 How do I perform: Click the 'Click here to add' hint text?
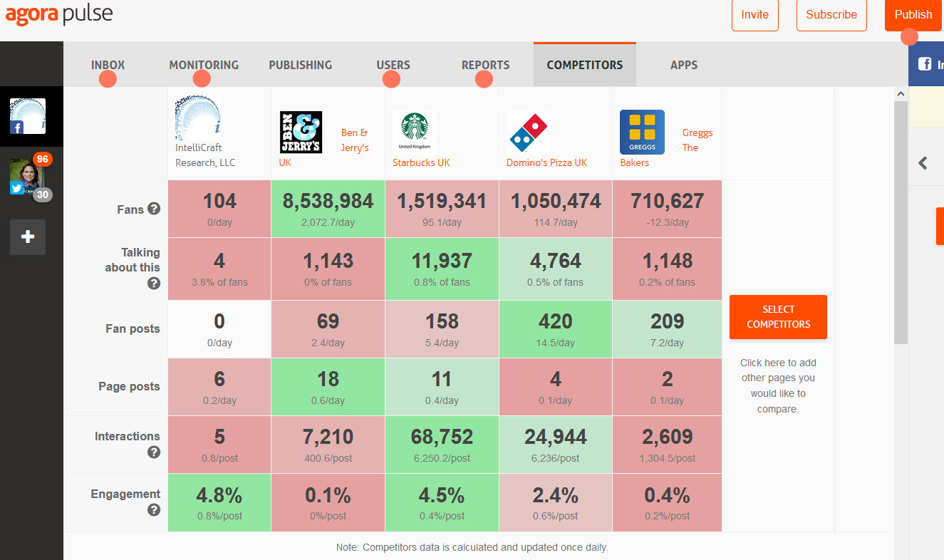[778, 386]
